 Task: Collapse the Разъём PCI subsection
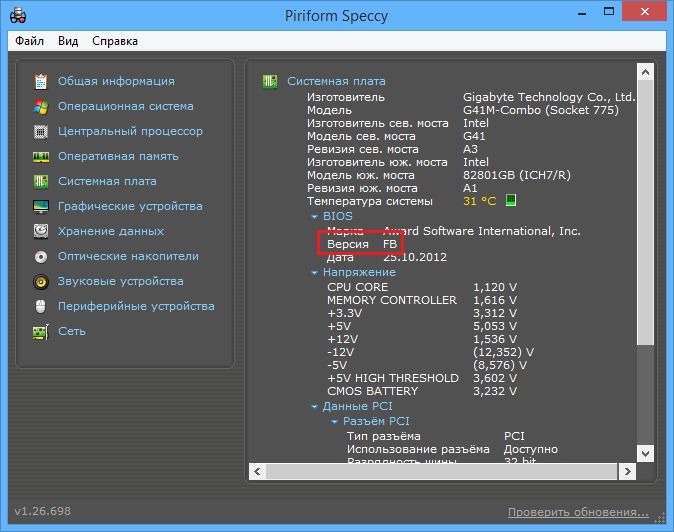tap(335, 422)
